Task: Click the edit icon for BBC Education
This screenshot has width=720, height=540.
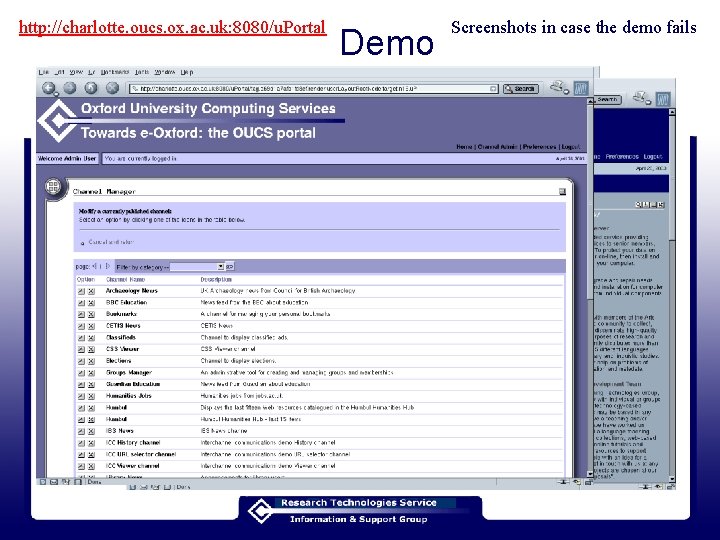Action: click(x=81, y=303)
